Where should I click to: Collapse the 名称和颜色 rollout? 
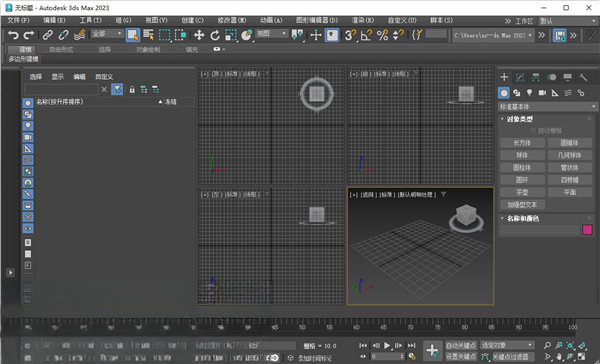pyautogui.click(x=520, y=219)
